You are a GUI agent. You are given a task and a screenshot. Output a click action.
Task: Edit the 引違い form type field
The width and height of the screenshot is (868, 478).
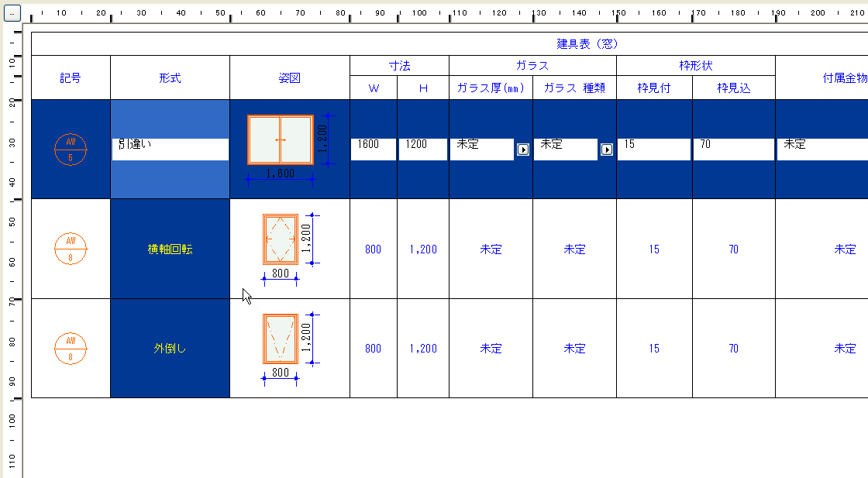click(x=170, y=150)
